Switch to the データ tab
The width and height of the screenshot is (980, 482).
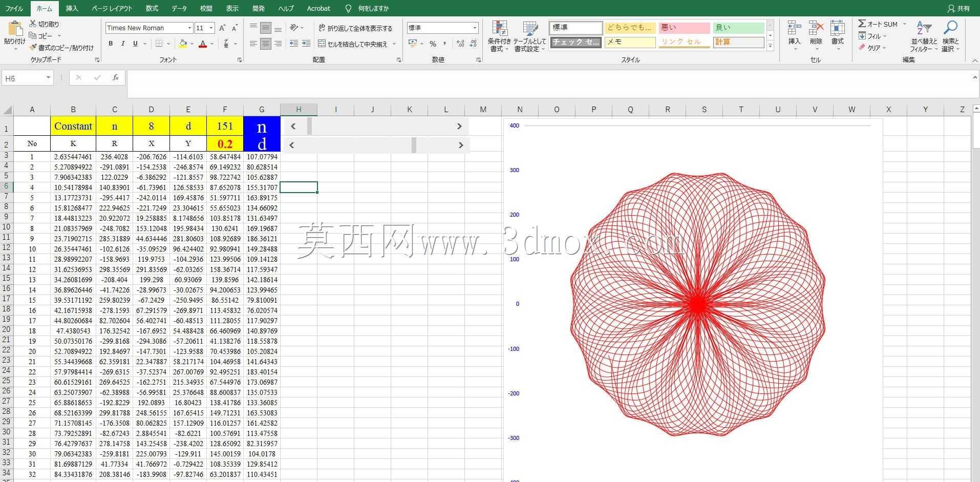[x=179, y=8]
